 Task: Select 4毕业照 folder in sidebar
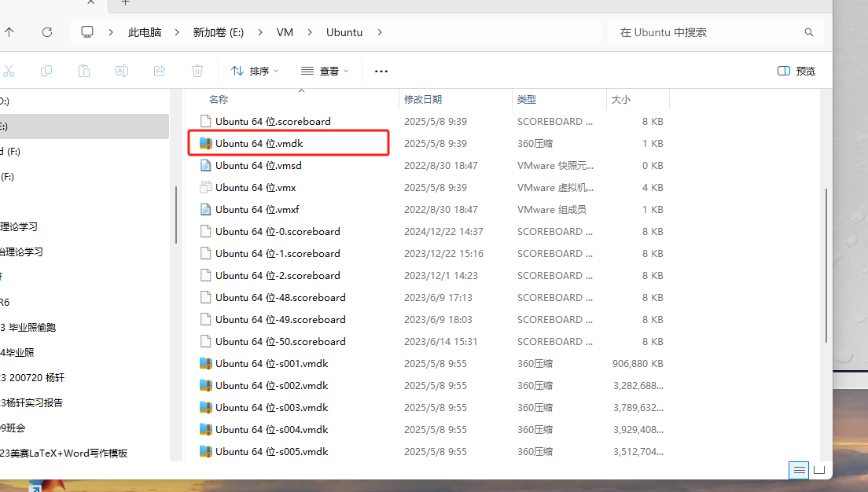click(17, 353)
